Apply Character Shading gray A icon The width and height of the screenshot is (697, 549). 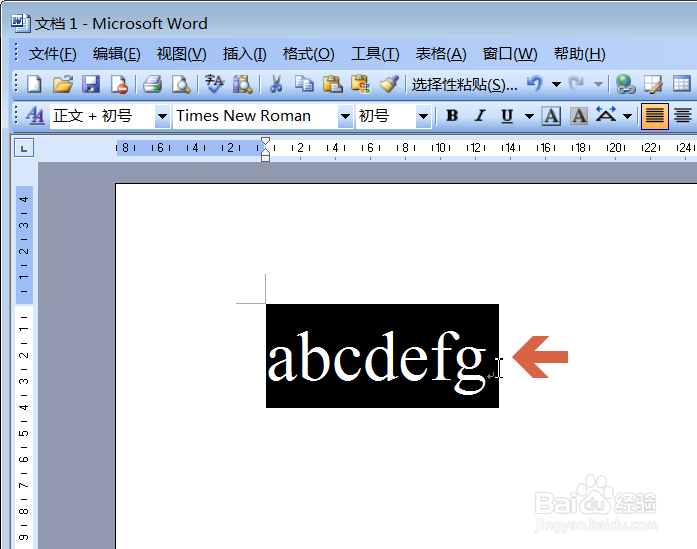579,116
